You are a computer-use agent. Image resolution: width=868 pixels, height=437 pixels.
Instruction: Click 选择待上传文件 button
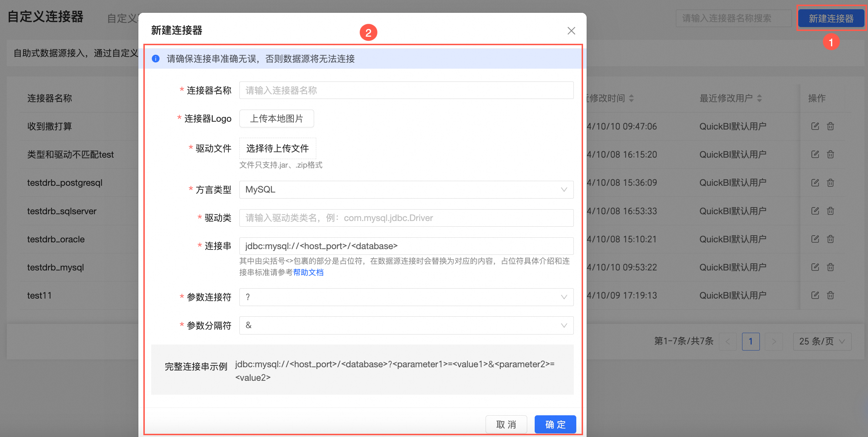(277, 148)
